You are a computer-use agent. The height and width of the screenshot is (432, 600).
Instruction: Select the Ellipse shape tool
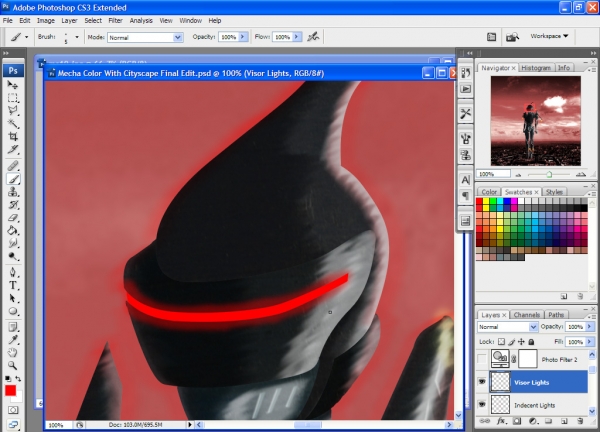[13, 311]
